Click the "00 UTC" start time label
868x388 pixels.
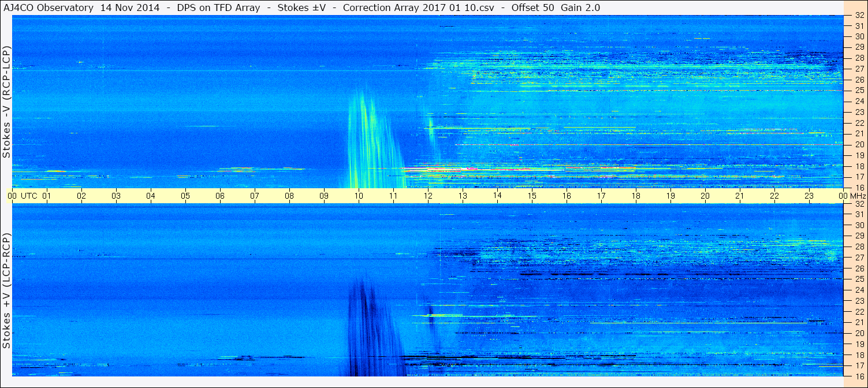tap(22, 196)
